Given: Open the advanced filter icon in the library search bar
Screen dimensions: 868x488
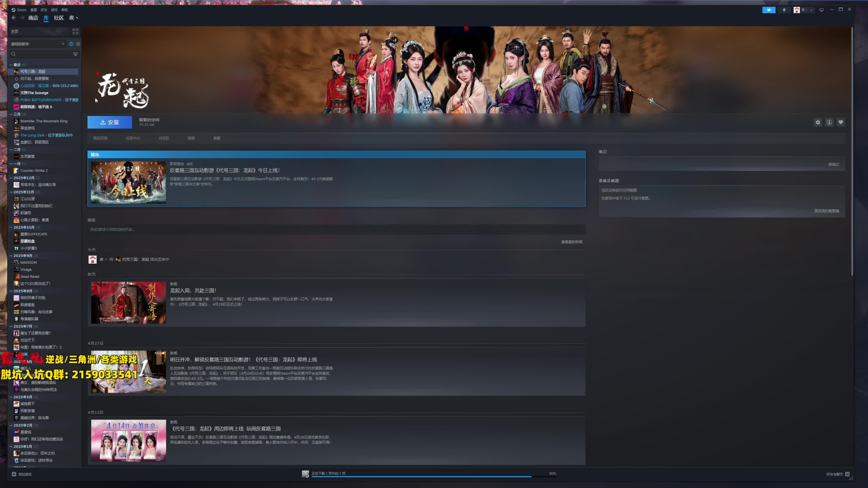Looking at the screenshot, I should 75,54.
